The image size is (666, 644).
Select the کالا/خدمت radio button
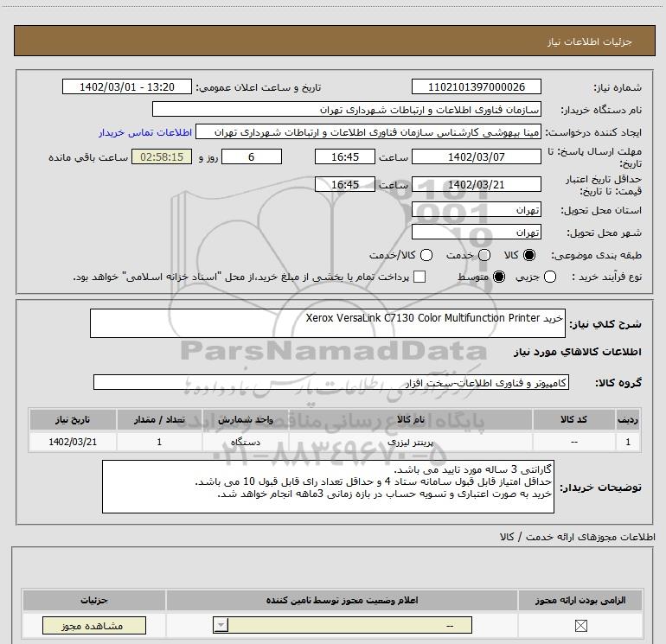(426, 255)
